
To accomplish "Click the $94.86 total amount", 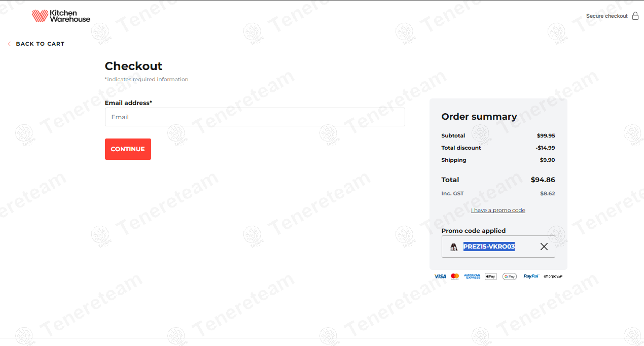I will (543, 180).
